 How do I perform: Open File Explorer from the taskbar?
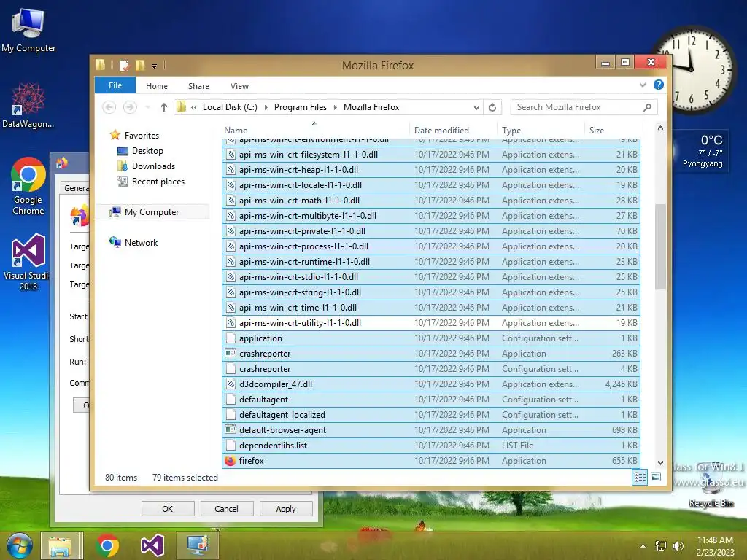[x=61, y=545]
